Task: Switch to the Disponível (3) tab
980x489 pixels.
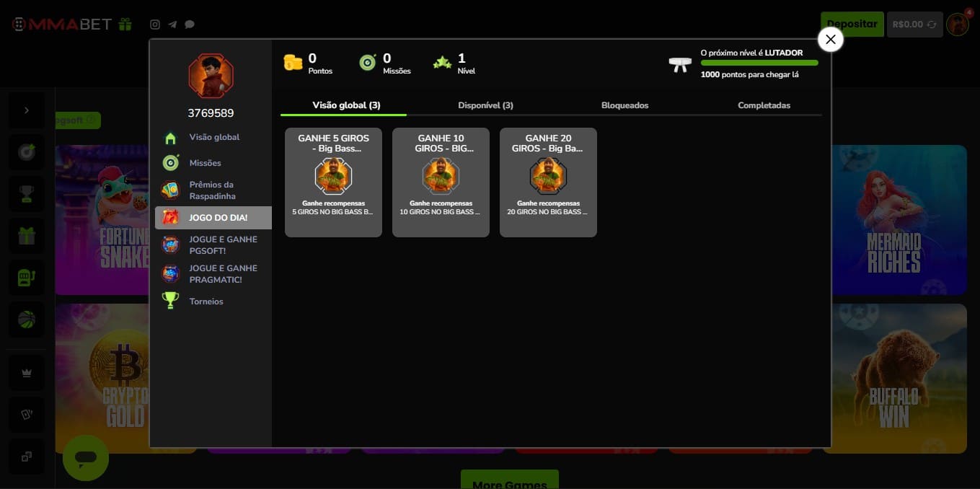Action: (x=485, y=105)
